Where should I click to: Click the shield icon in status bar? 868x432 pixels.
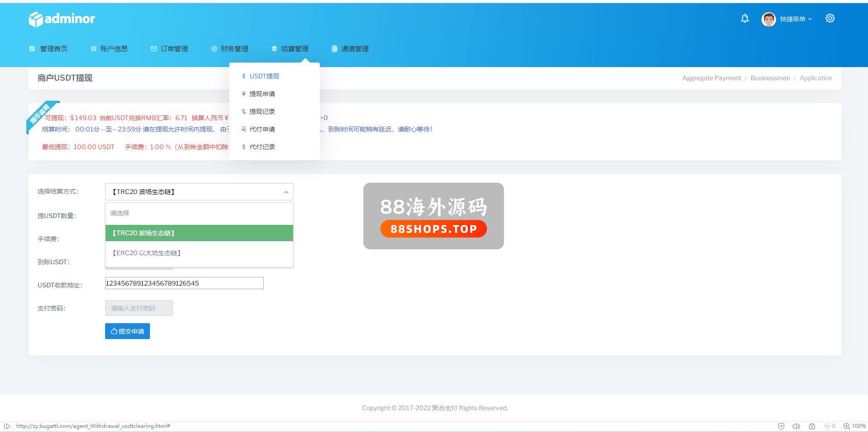coord(781,426)
